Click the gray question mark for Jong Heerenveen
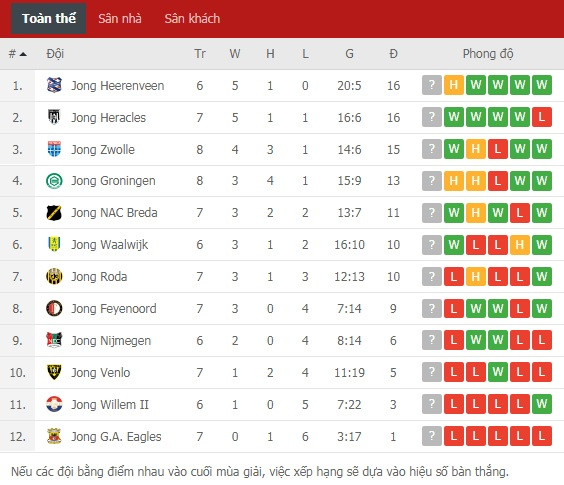The height and width of the screenshot is (485, 564). point(432,85)
